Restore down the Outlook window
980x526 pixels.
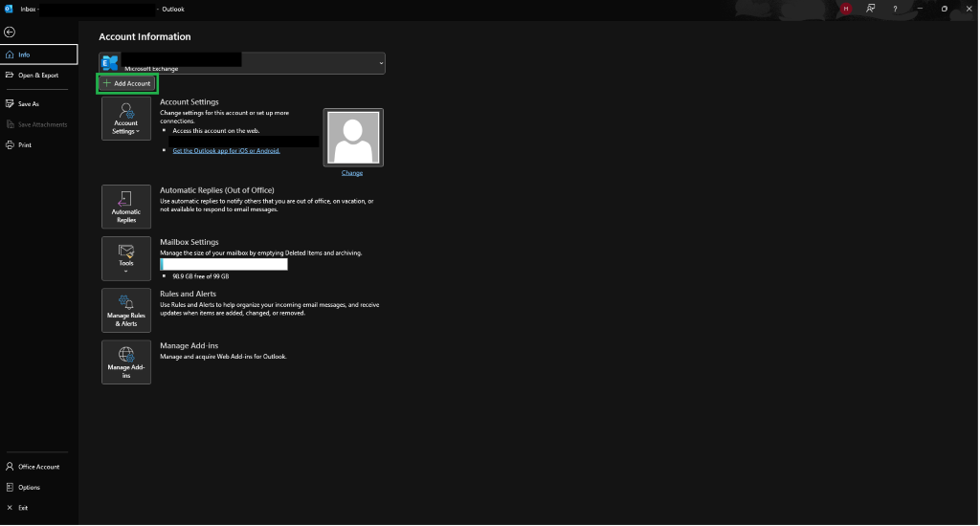pos(945,9)
